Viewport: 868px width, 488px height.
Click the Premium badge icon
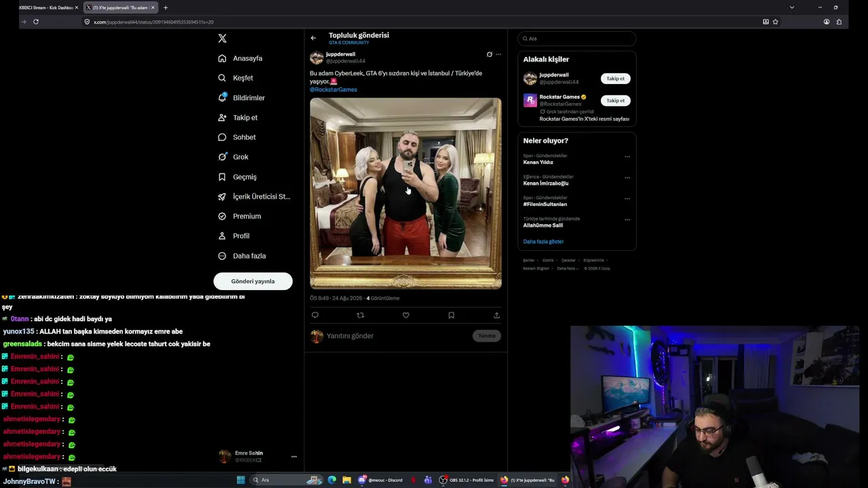222,216
